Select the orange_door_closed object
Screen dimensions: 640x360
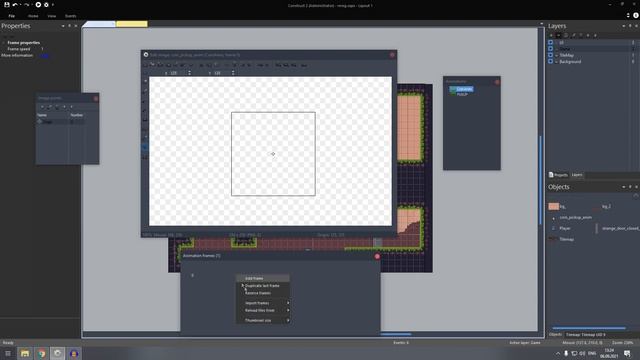point(617,229)
